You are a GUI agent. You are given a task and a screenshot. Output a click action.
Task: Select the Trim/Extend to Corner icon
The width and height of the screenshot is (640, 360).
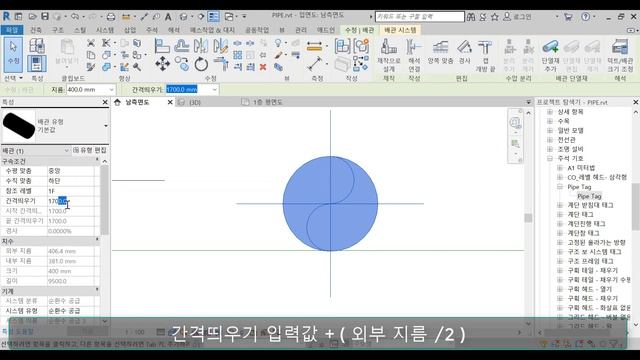pos(221,64)
